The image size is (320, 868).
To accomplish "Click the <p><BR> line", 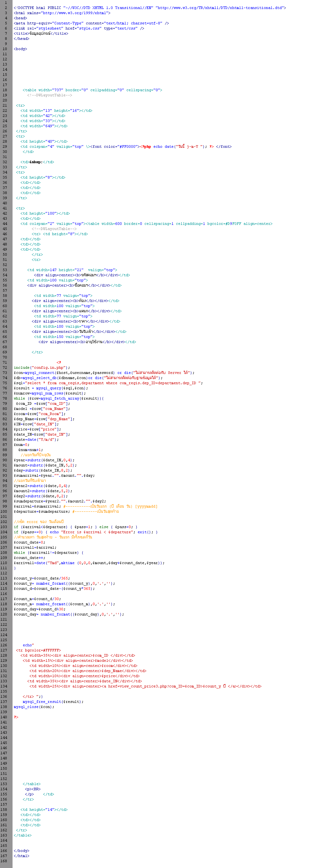I will (33, 789).
